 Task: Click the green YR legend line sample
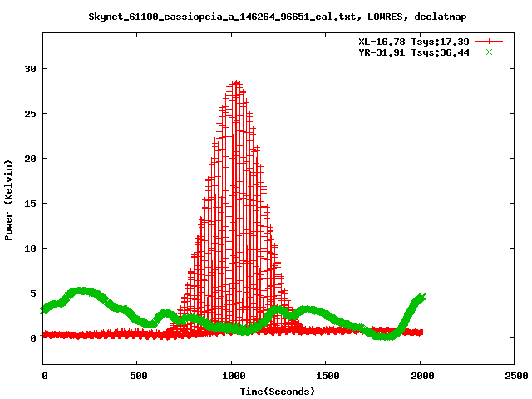point(490,52)
